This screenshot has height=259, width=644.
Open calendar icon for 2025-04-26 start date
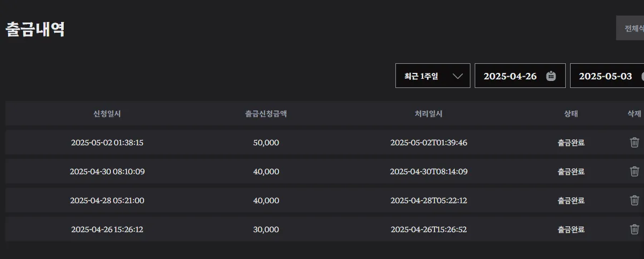[551, 76]
